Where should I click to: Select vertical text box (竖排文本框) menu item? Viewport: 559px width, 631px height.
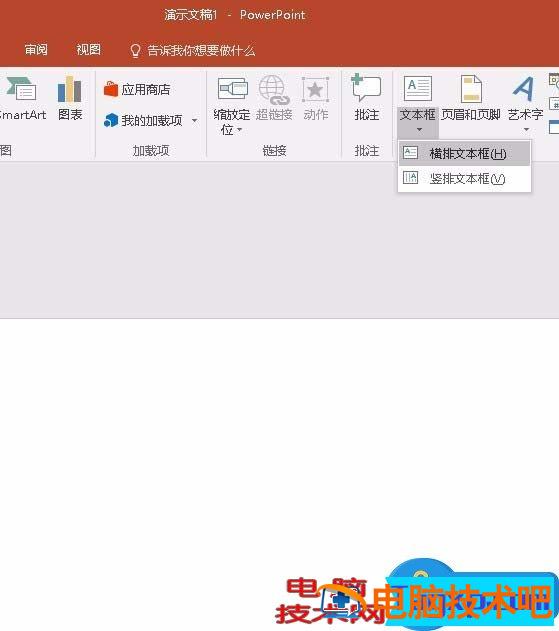coord(464,178)
